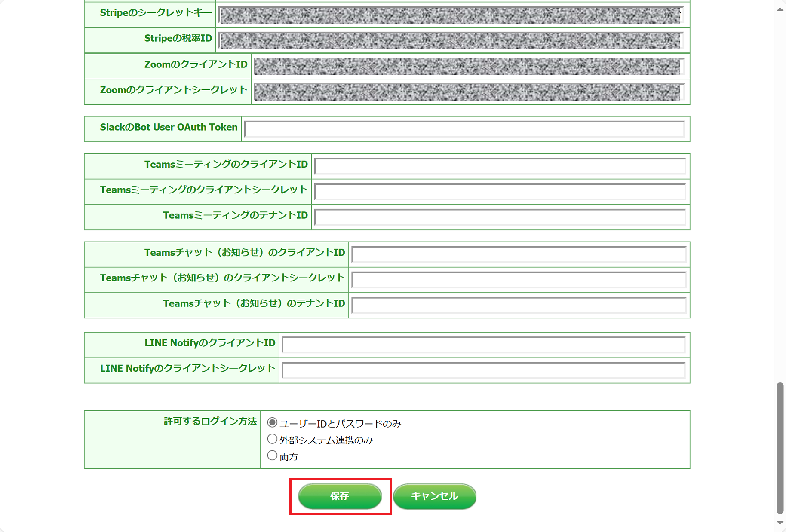Click the TeamsミーティングのテナントID label

(236, 215)
